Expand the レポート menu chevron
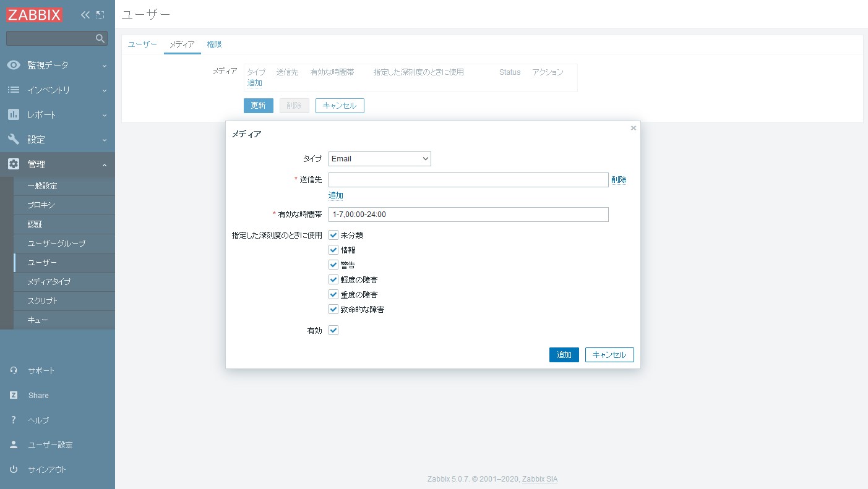Image resolution: width=868 pixels, height=489 pixels. point(104,115)
